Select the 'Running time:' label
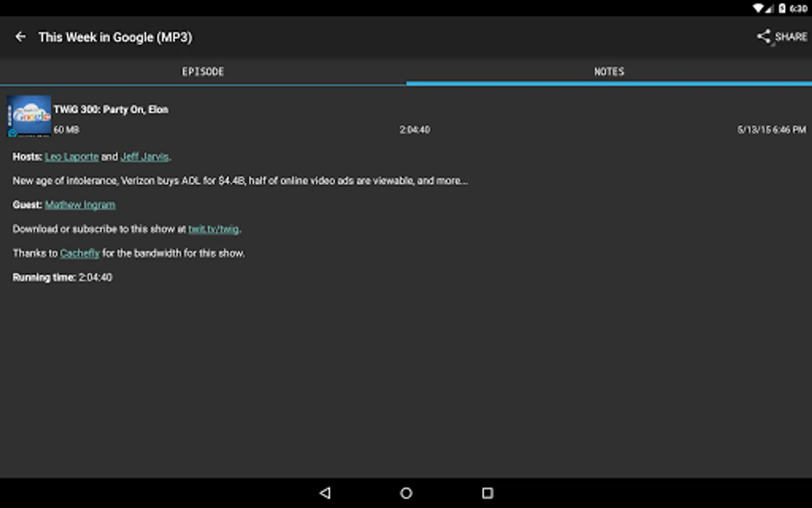 (44, 277)
